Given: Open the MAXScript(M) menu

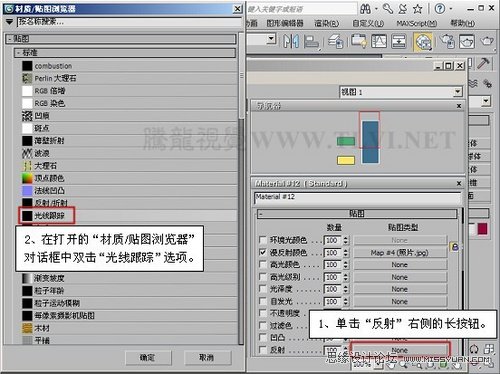Looking at the screenshot, I should (417, 23).
